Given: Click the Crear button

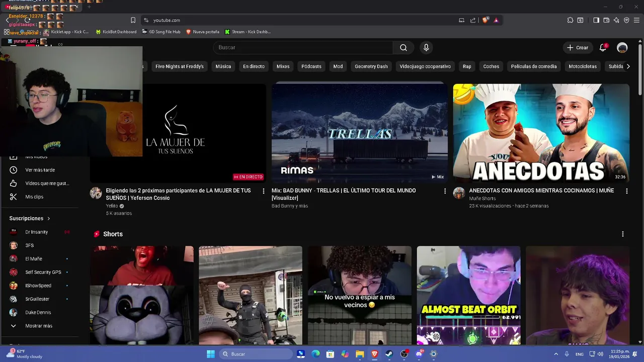Looking at the screenshot, I should point(577,47).
